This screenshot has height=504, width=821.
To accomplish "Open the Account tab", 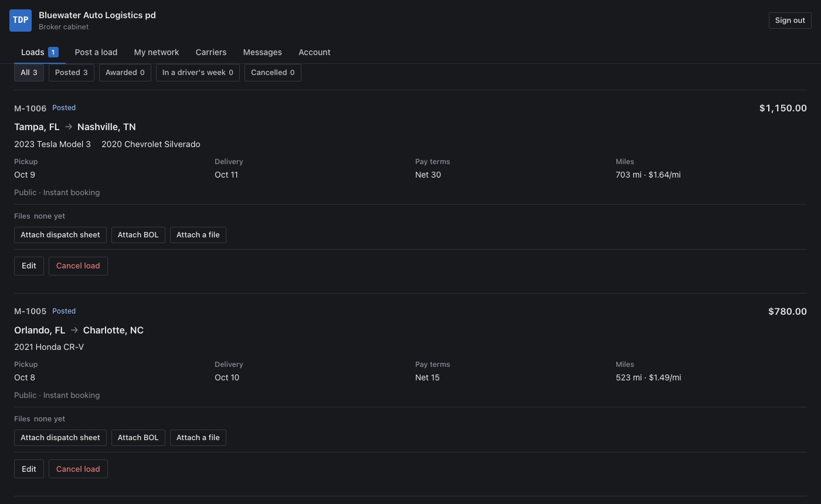I will 314,52.
